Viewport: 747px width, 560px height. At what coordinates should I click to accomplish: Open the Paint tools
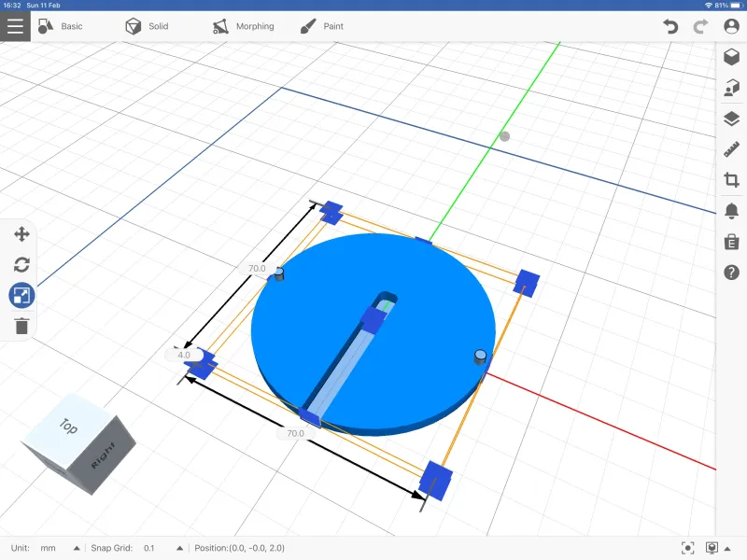coord(321,26)
